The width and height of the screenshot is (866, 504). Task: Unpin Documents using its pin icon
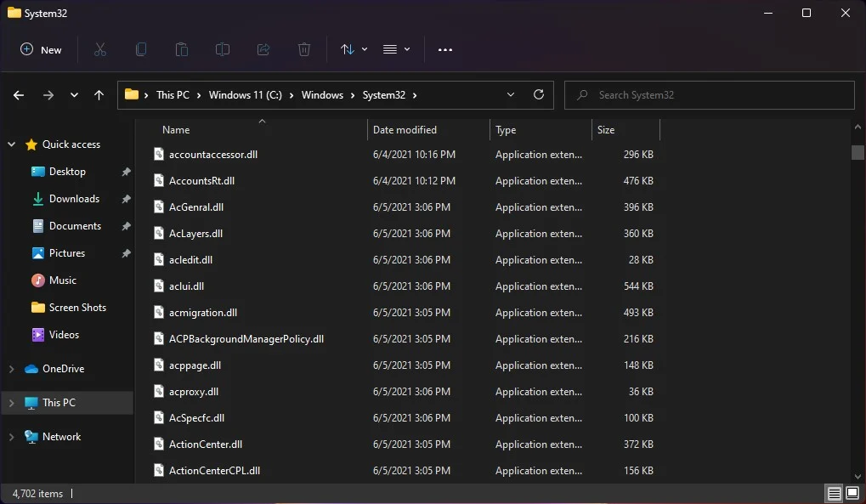[x=126, y=225]
